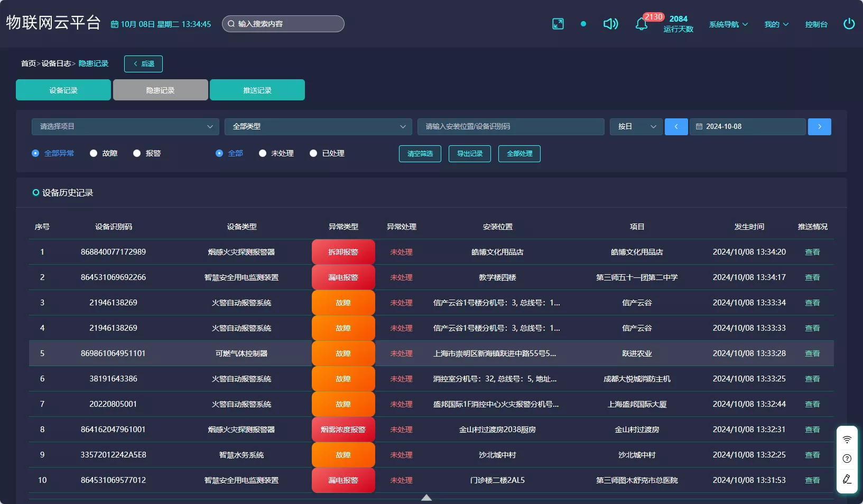
Task: Switch to 推送记录 tab
Action: tap(257, 90)
